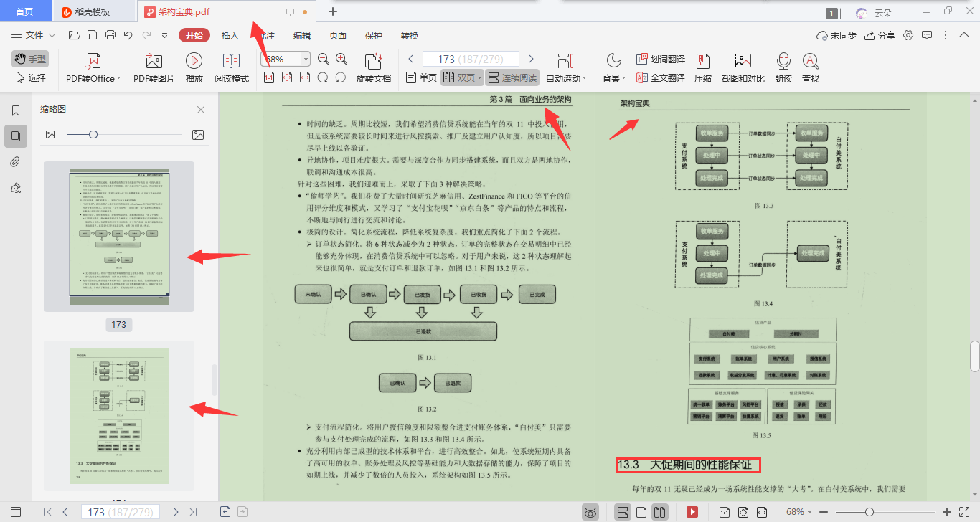Toggle navigation pane icon in status bar

coord(16,512)
